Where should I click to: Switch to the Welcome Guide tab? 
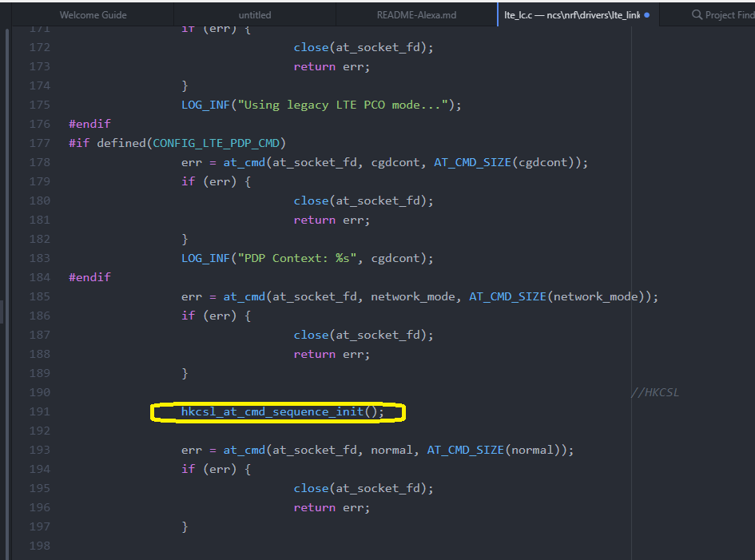(x=93, y=15)
